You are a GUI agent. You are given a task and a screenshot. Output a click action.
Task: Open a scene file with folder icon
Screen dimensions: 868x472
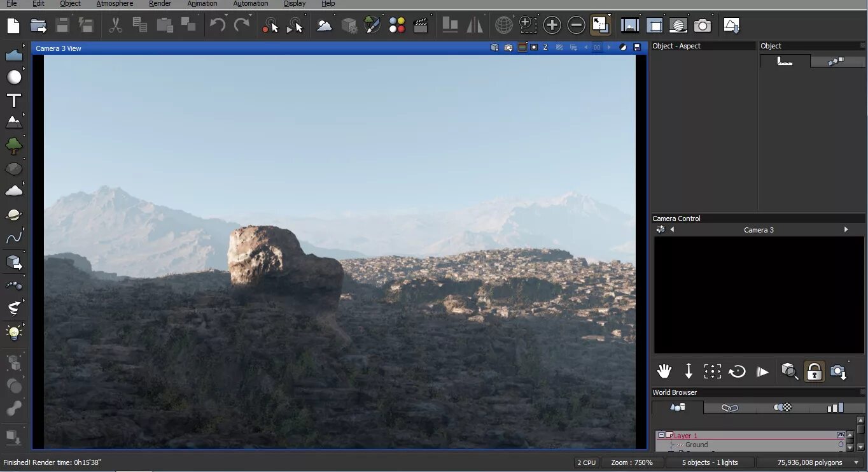pyautogui.click(x=38, y=25)
